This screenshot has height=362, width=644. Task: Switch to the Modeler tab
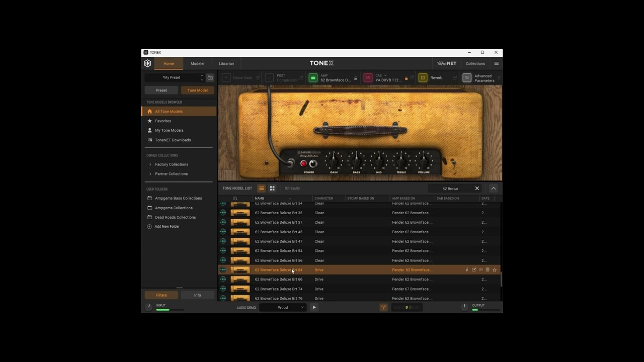click(x=198, y=63)
